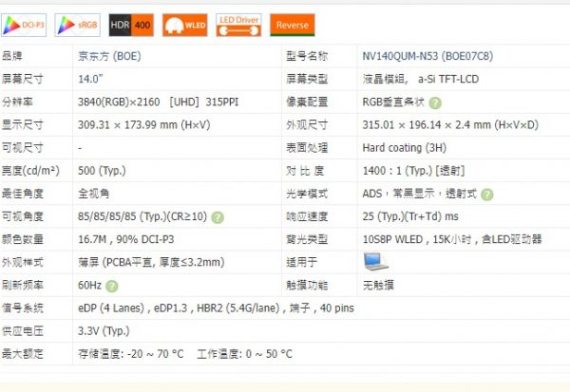Screen dimensions: 570x392
Task: Click the 309.31 × 173.99 mm display size
Action: 144,125
